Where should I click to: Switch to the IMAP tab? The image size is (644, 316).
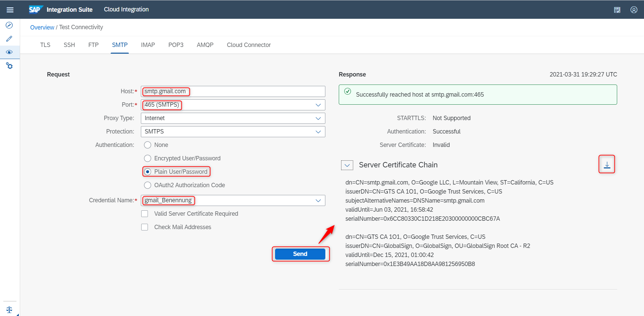(x=148, y=45)
